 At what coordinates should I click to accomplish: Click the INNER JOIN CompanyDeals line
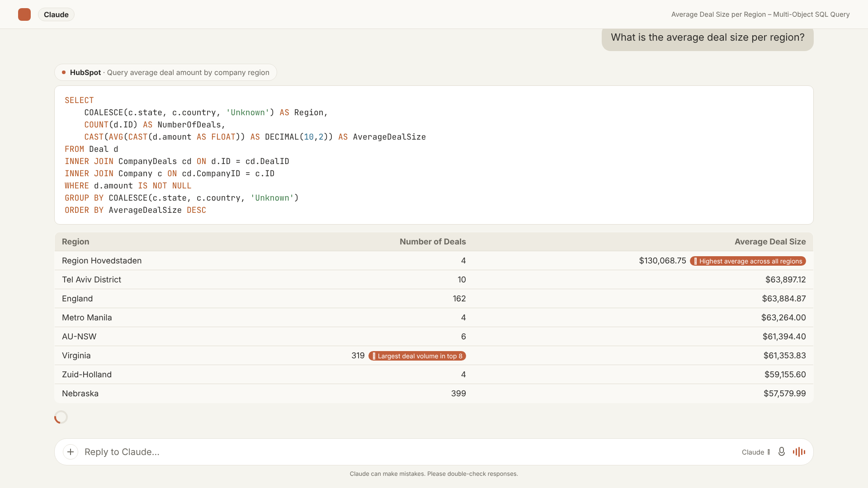[177, 161]
